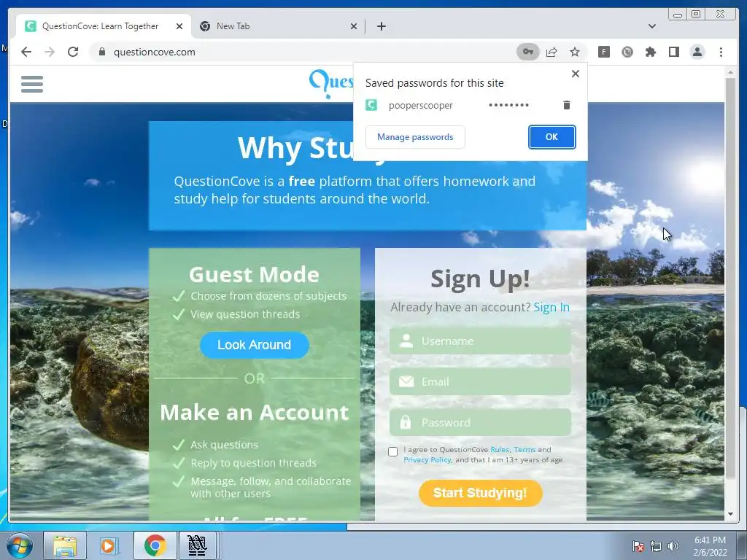Expand the tab search dropdown
The image size is (747, 560).
pyautogui.click(x=651, y=26)
